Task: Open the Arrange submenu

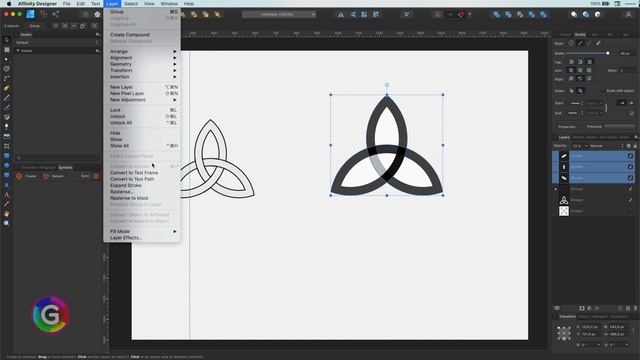Action: (x=142, y=51)
